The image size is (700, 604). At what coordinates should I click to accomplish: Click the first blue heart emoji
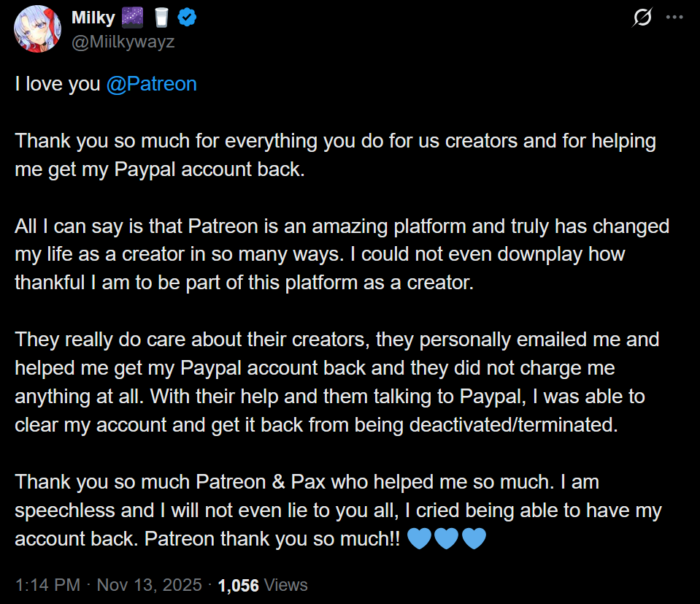point(419,538)
